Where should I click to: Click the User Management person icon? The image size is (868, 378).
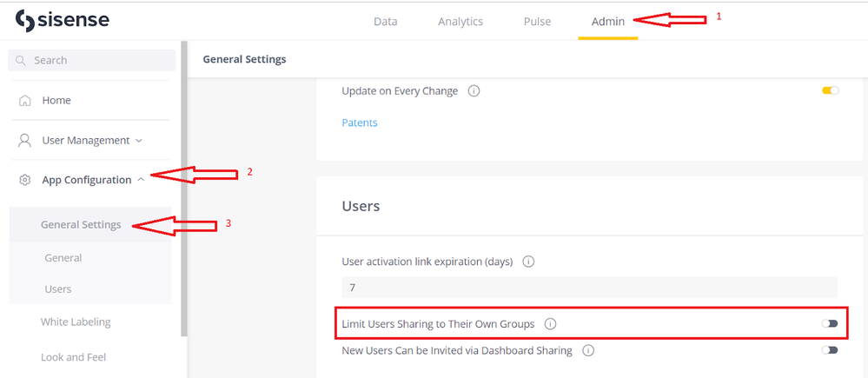tap(25, 141)
